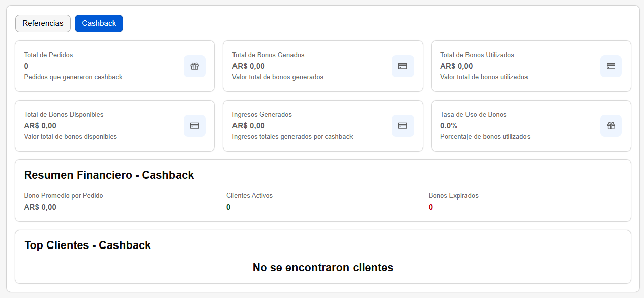
Task: Click the Total de Bonos Utilizados label
Action: click(477, 55)
